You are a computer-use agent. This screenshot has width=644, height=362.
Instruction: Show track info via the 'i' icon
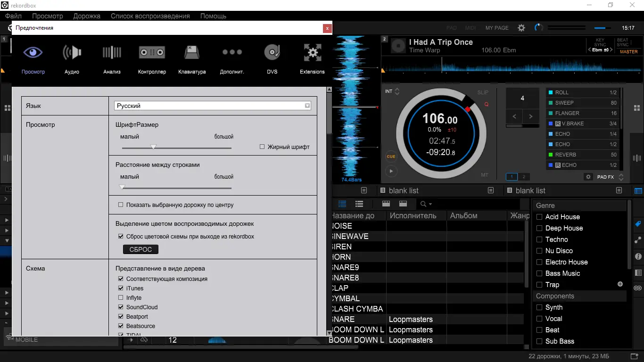point(638,256)
